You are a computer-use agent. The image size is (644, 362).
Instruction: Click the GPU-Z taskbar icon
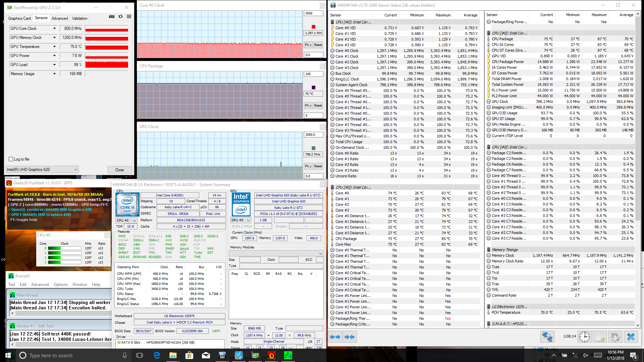255,355
